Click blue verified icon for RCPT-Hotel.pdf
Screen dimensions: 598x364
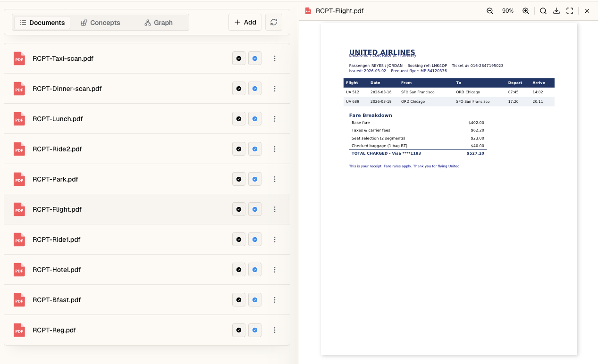point(255,270)
